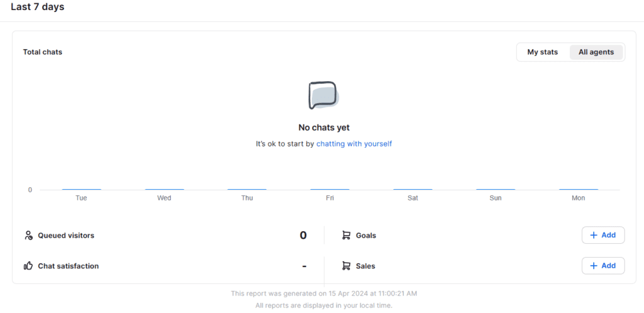Image resolution: width=644 pixels, height=313 pixels.
Task: Select Fri bar on Total chats chart
Action: pos(330,189)
